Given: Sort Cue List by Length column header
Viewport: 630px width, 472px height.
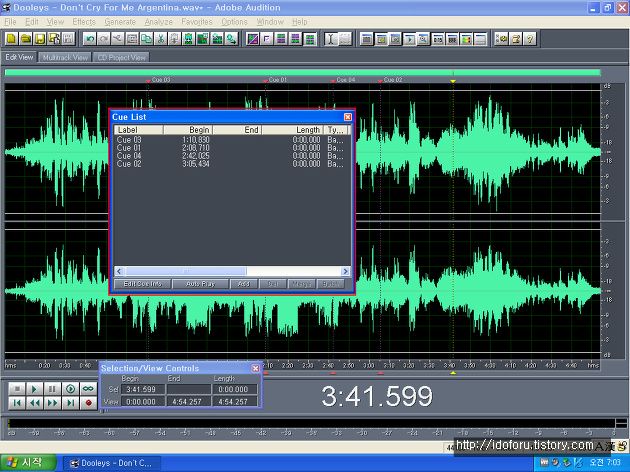Looking at the screenshot, I should (292, 130).
